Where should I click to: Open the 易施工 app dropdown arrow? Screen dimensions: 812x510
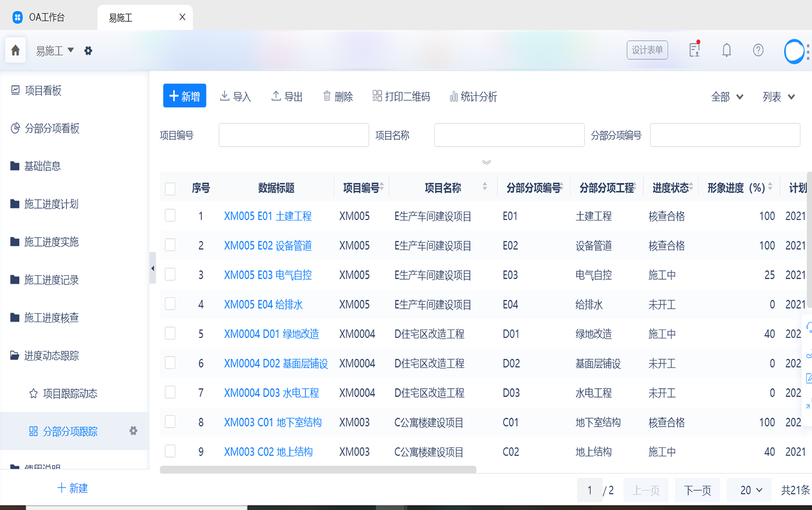click(70, 50)
